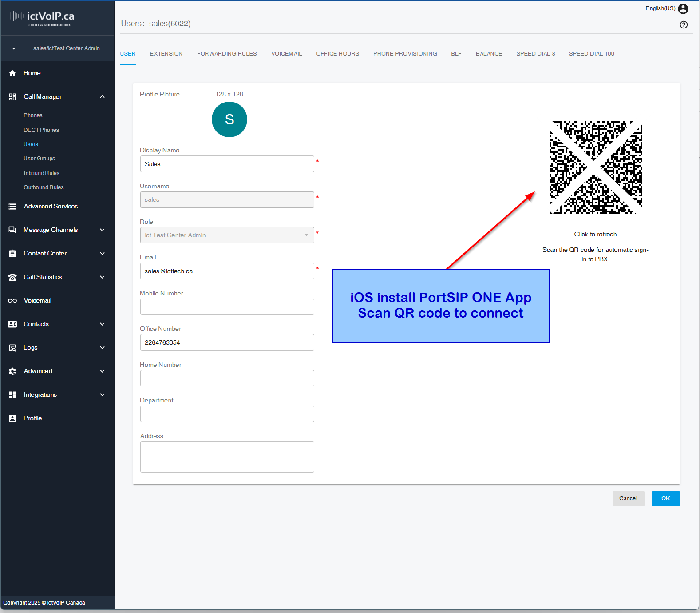This screenshot has height=613, width=700.
Task: Expand the Advanced chevron
Action: coord(103,371)
